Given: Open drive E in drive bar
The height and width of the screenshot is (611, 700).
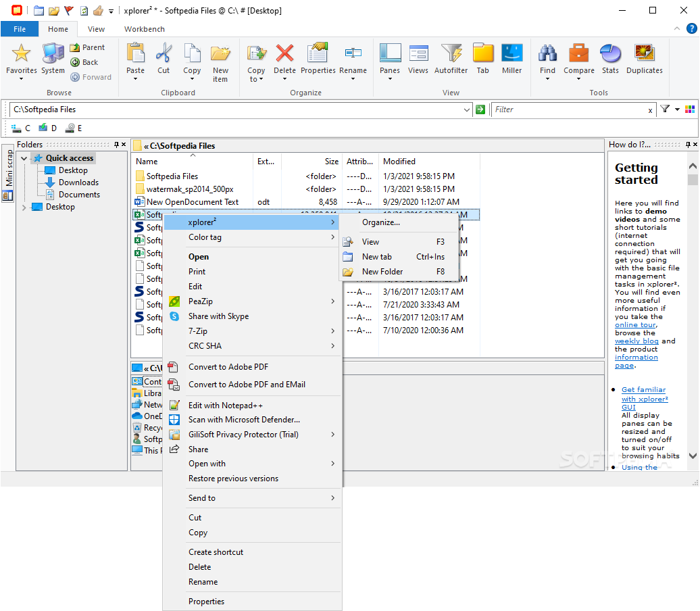Looking at the screenshot, I should tap(74, 128).
